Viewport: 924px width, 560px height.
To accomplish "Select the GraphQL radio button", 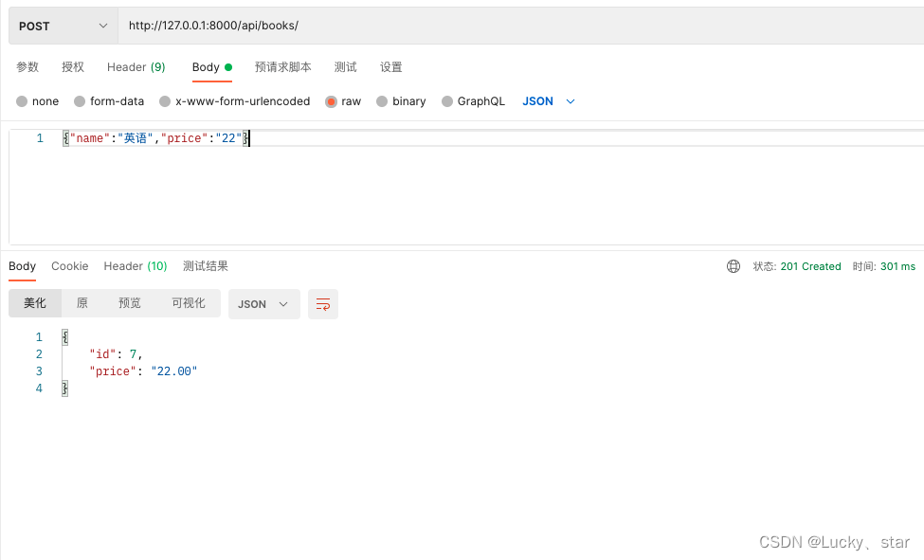I will pyautogui.click(x=447, y=101).
